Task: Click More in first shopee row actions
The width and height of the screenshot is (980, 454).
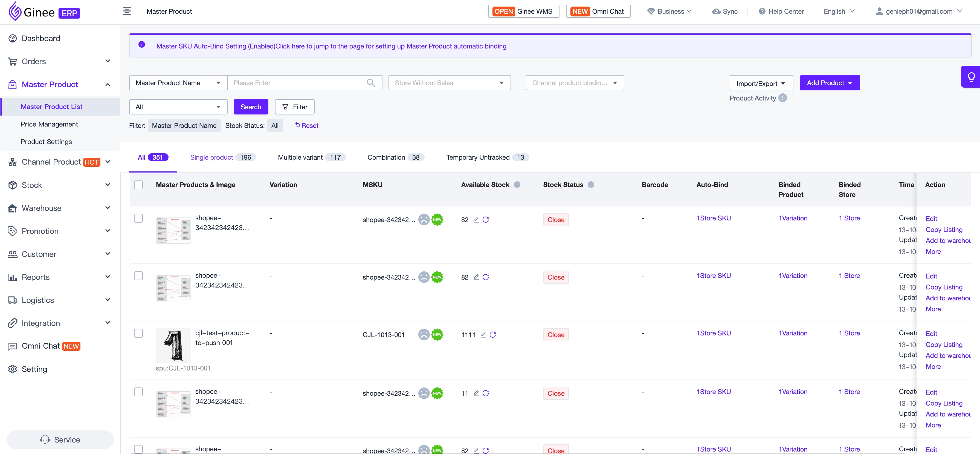Action: (x=933, y=252)
